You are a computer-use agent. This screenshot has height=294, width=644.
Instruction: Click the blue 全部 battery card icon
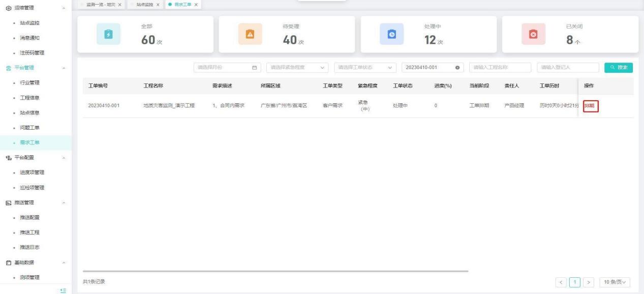(107, 34)
